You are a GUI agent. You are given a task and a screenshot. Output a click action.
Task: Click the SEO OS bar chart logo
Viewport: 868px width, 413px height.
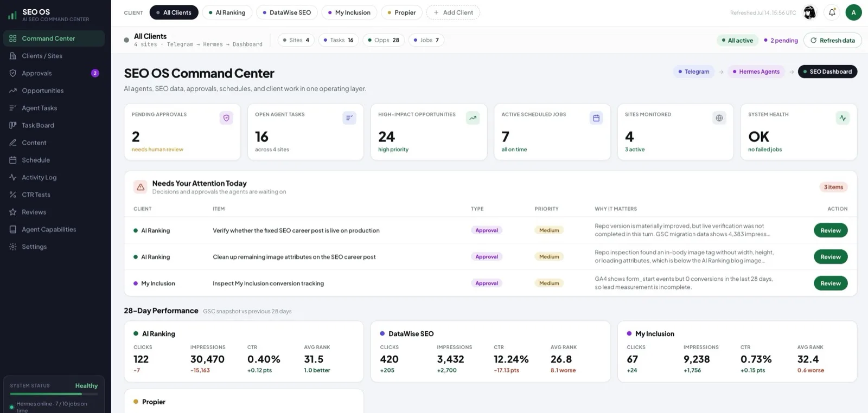[12, 15]
